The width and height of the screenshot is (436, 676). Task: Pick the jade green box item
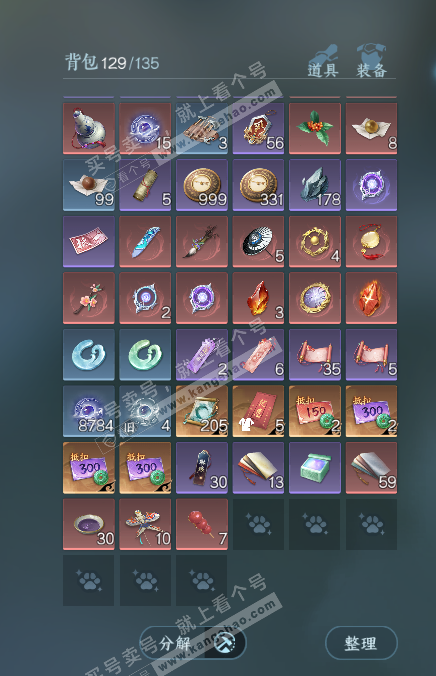[x=315, y=468]
